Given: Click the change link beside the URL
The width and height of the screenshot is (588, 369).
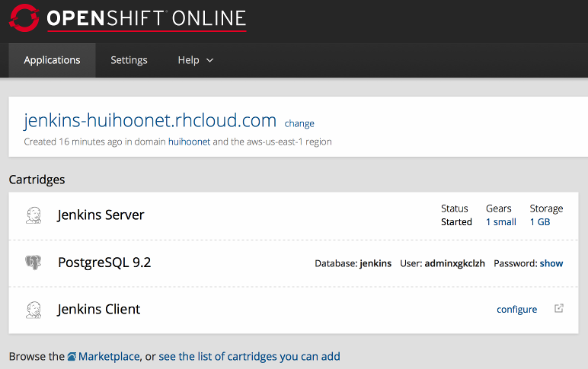Looking at the screenshot, I should pos(299,123).
